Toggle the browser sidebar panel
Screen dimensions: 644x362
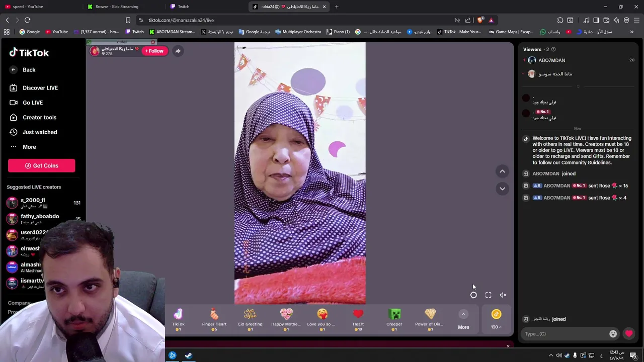596,20
